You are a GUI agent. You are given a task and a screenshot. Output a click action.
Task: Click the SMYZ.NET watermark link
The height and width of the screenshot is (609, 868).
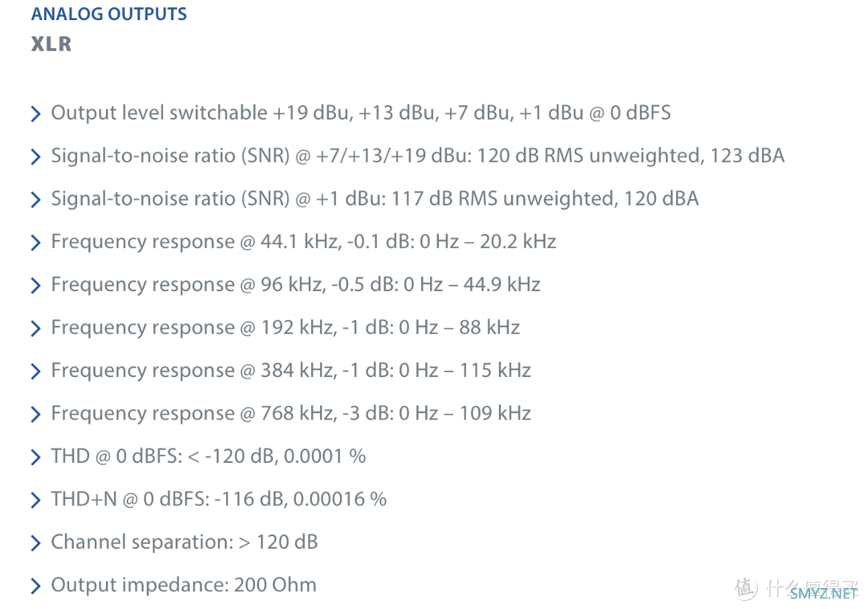coord(824,594)
